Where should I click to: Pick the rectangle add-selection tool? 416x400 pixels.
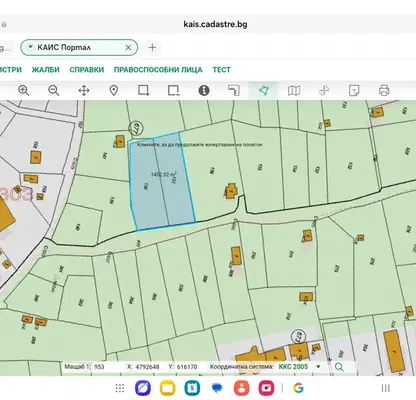(x=144, y=90)
